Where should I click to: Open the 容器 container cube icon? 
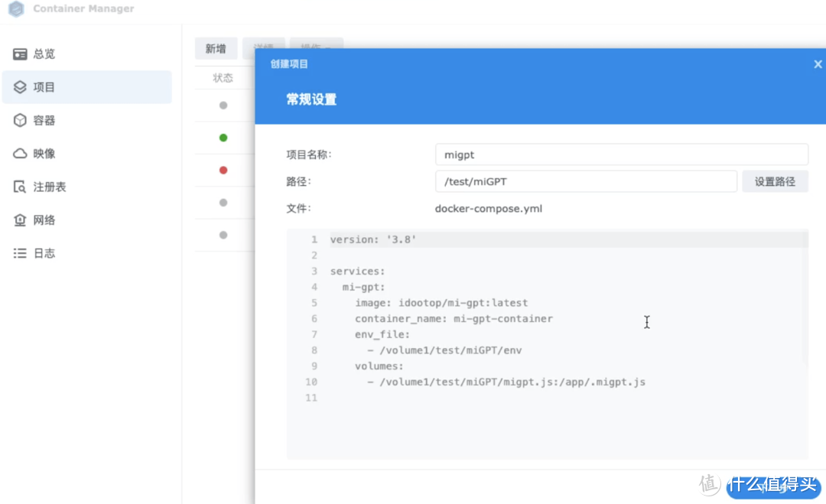pos(21,121)
